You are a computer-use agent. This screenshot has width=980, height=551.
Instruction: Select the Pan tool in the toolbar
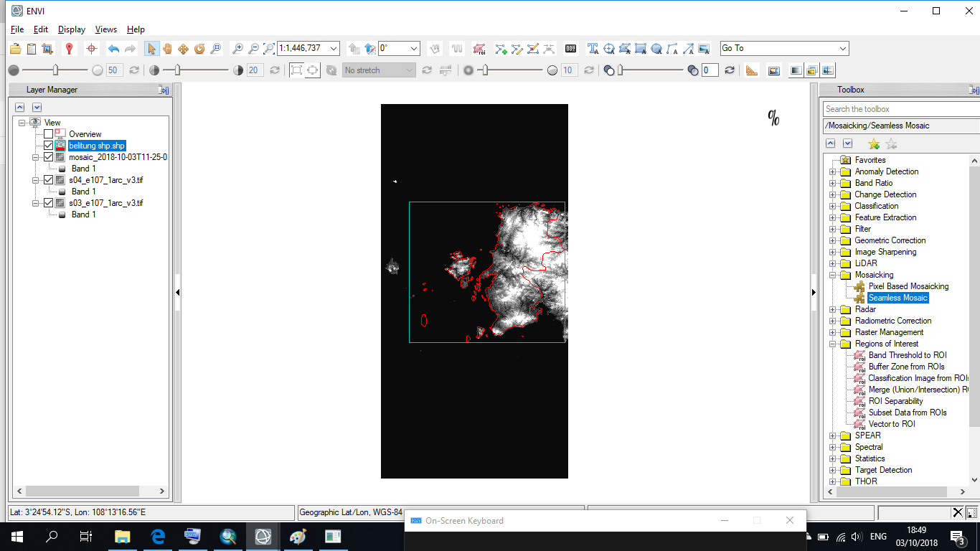(166, 48)
